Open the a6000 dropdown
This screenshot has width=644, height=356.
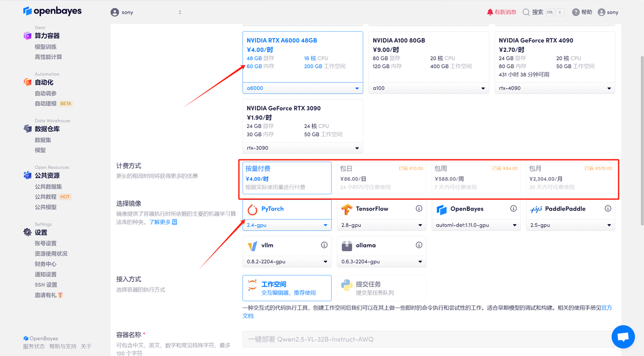pos(302,88)
